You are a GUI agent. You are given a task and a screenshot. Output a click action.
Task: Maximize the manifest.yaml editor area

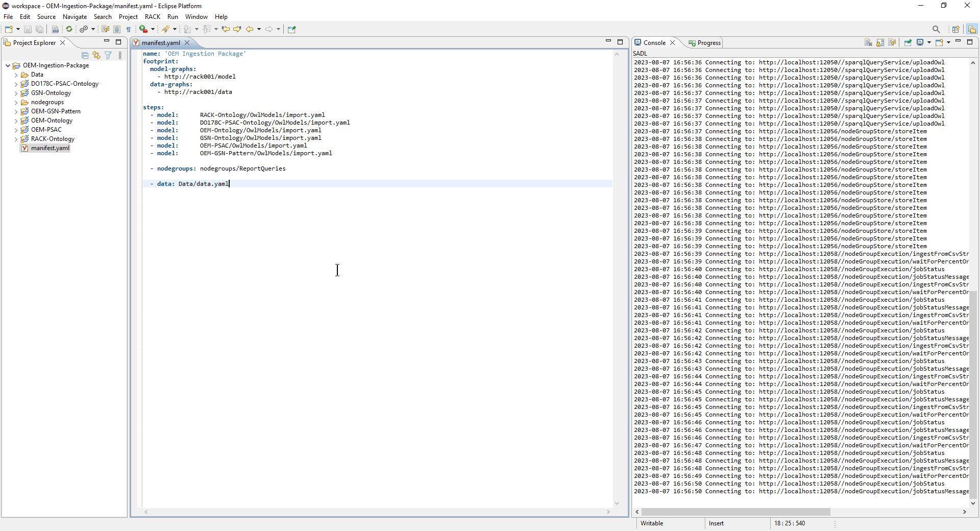click(620, 42)
